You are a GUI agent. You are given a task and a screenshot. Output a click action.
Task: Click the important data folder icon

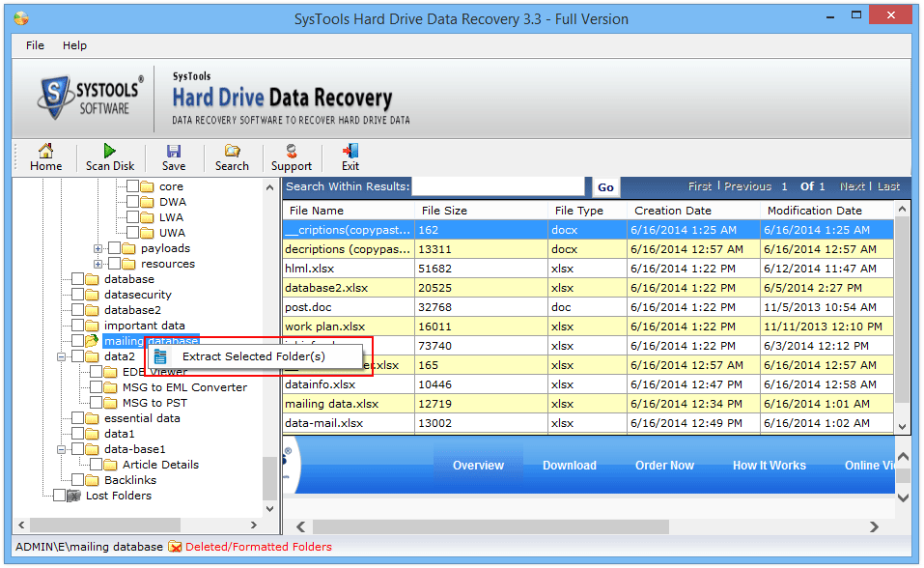pos(92,326)
